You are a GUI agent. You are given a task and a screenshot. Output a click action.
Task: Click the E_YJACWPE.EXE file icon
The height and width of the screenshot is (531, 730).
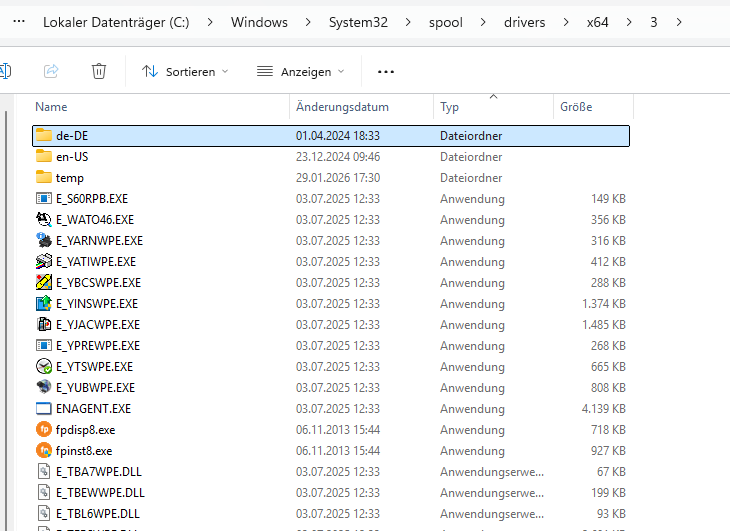(44, 324)
